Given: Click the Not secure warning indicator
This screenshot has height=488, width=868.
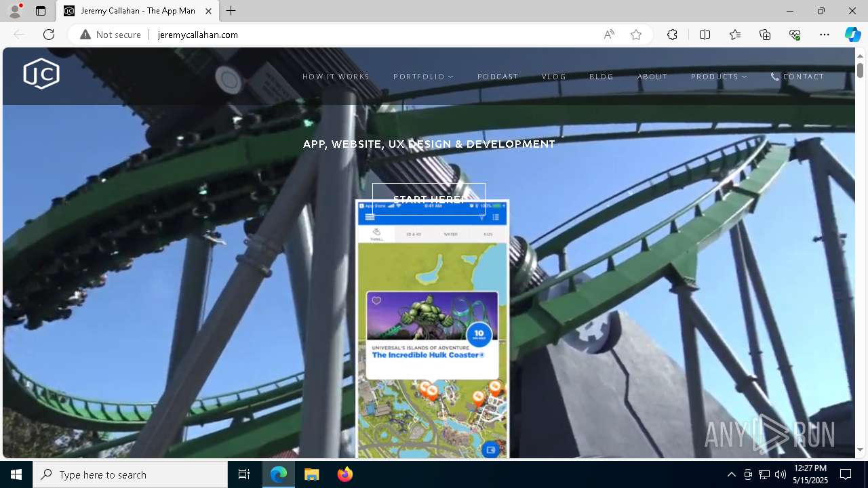Looking at the screenshot, I should [111, 35].
